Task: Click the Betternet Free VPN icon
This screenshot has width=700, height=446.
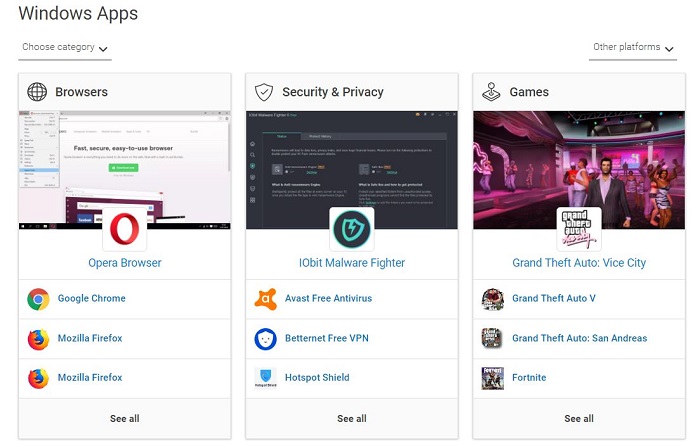Action: pyautogui.click(x=266, y=339)
